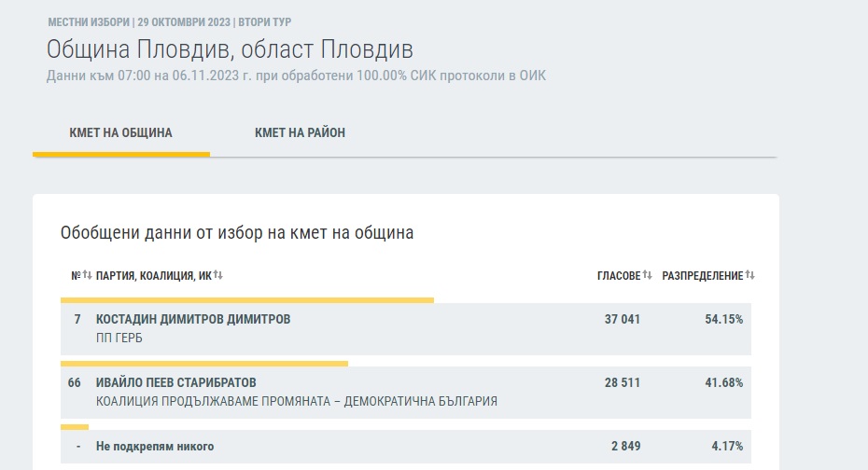Select candidate ИВАЙЛО ПЕЕВ СТАРИБРАТОВ
868x470 pixels.
[x=175, y=382]
